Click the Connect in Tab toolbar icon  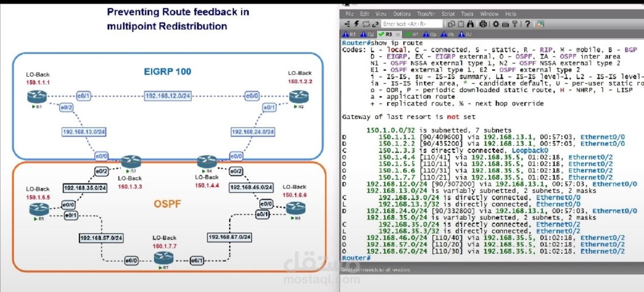[366, 24]
